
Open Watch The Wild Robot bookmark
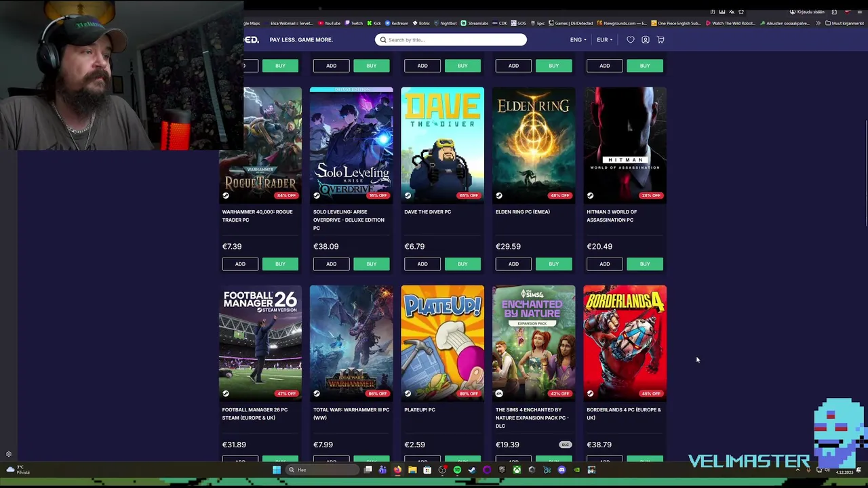tap(730, 23)
